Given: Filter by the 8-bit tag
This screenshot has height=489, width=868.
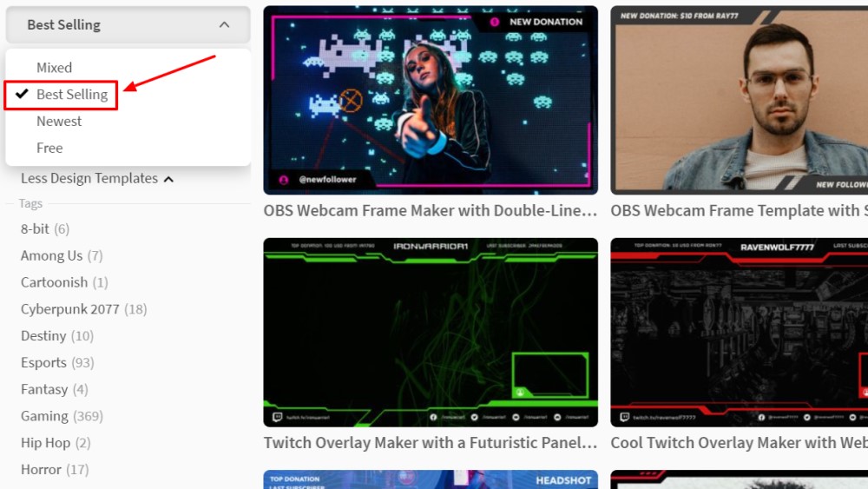Looking at the screenshot, I should tap(36, 229).
